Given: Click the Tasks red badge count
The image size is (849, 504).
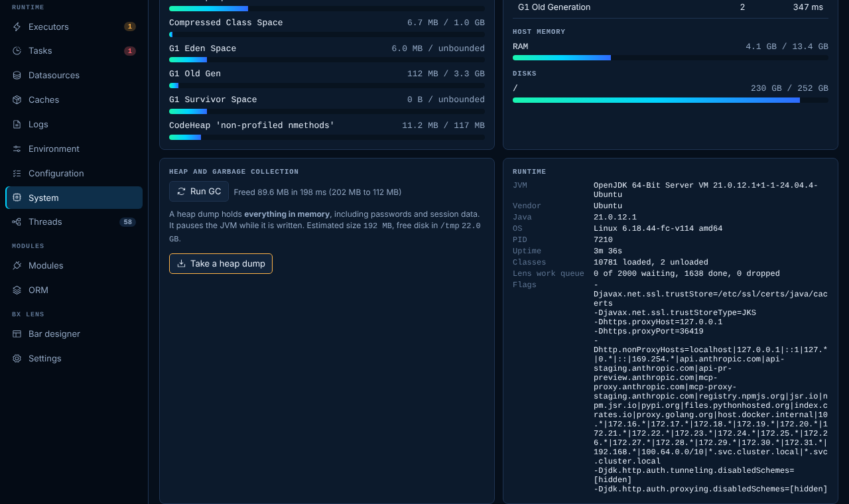Looking at the screenshot, I should 130,51.
